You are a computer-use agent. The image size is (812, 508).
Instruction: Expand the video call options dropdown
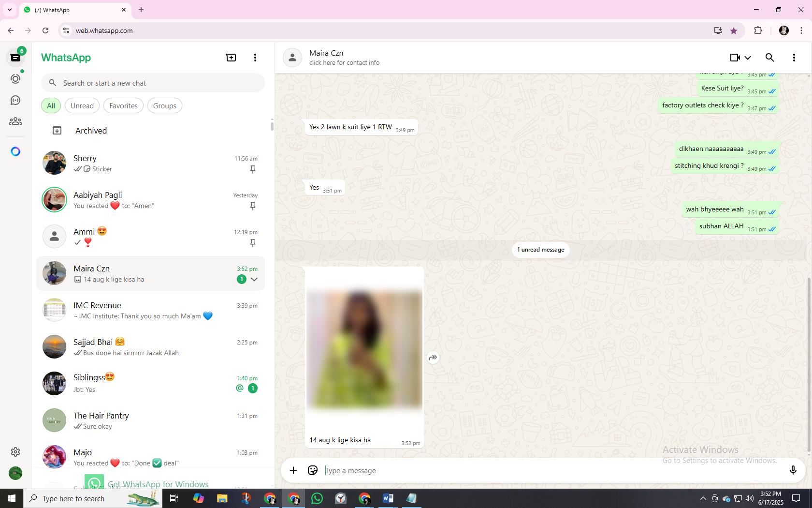point(748,58)
